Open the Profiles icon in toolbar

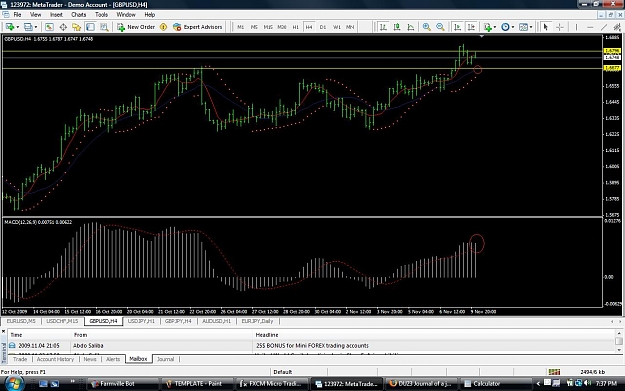point(28,27)
